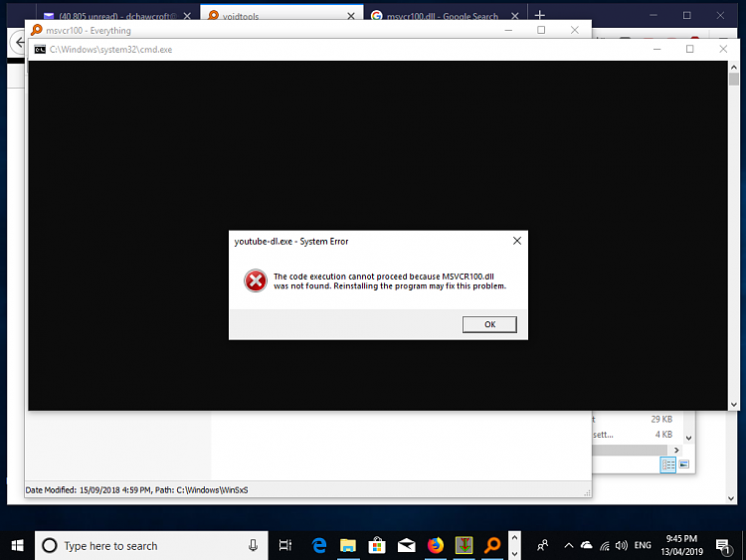Close the Google Search browser tab
Image resolution: width=746 pixels, height=560 pixels.
click(515, 16)
